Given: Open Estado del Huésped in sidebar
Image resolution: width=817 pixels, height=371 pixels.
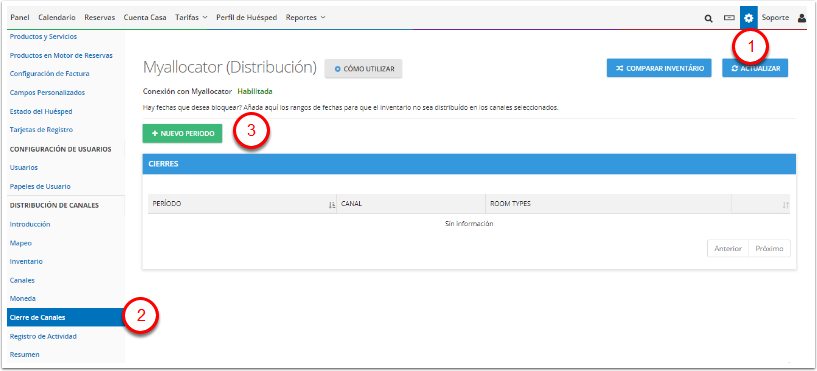Looking at the screenshot, I should coord(41,112).
